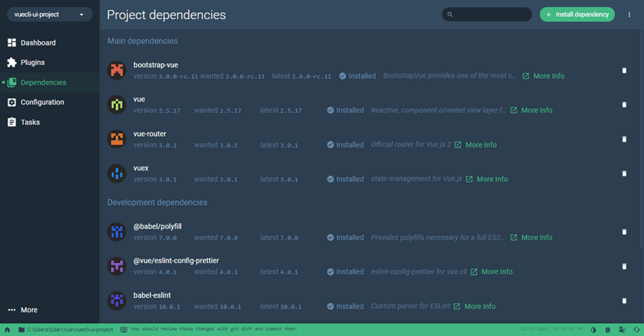
Task: Click the Development dependencies heading
Action: [x=157, y=203]
